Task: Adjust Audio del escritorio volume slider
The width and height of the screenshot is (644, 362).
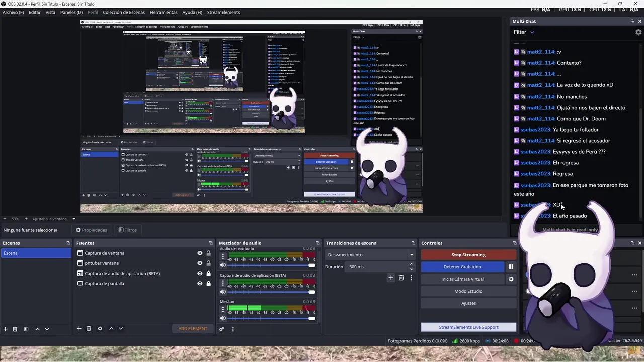Action: [272, 265]
